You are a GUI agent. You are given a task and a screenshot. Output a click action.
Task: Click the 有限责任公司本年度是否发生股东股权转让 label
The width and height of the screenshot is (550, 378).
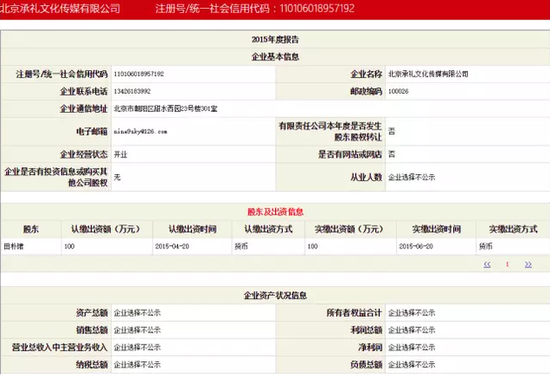click(330, 131)
